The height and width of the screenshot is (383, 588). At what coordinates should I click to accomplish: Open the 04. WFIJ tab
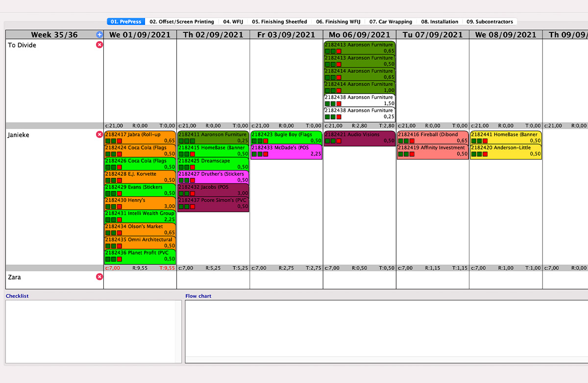point(233,22)
